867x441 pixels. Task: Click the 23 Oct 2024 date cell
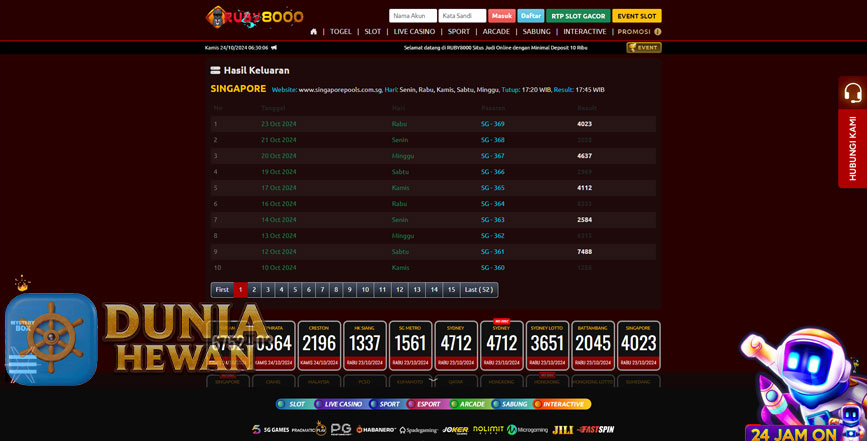(279, 124)
